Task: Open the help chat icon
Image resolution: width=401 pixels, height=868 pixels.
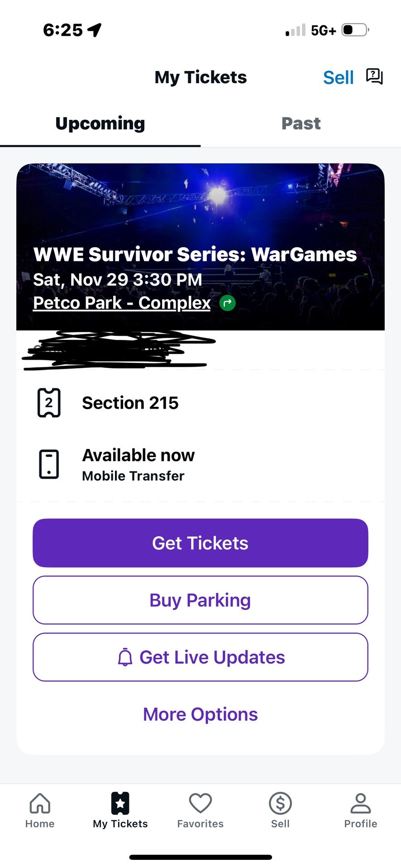Action: coord(374,77)
